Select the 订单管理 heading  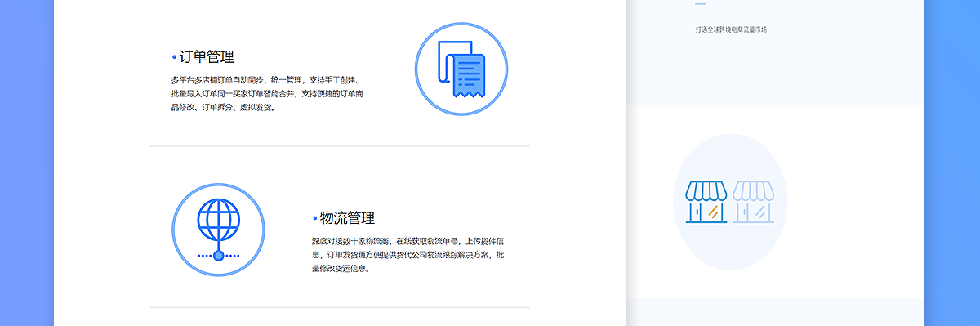(x=207, y=57)
